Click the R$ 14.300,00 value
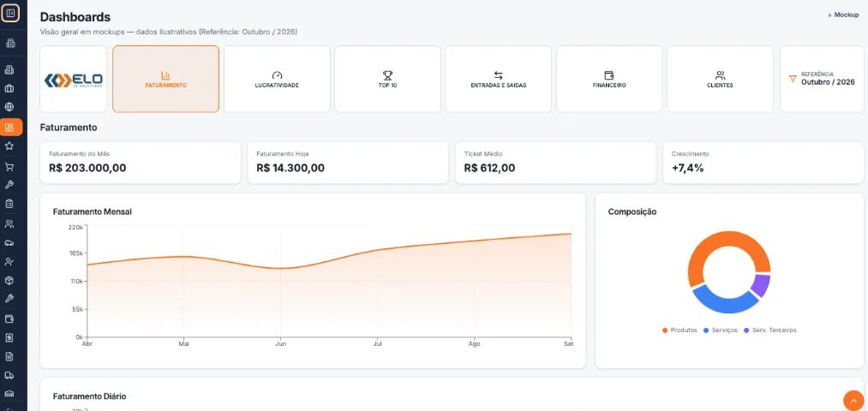The width and height of the screenshot is (868, 411). click(x=290, y=168)
